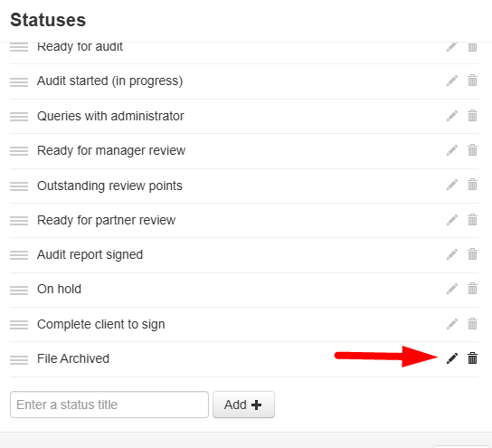Delete Ready for partner review status
The height and width of the screenshot is (448, 492).
click(472, 220)
